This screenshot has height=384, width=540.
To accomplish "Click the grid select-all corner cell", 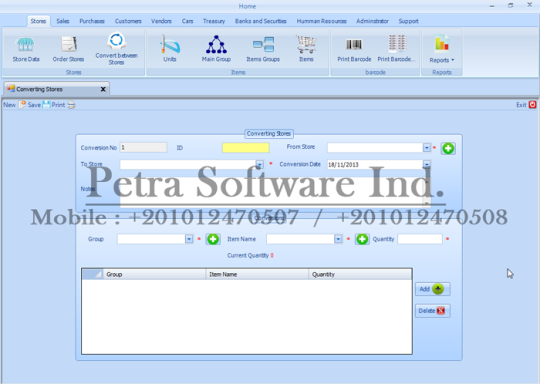I will [92, 274].
